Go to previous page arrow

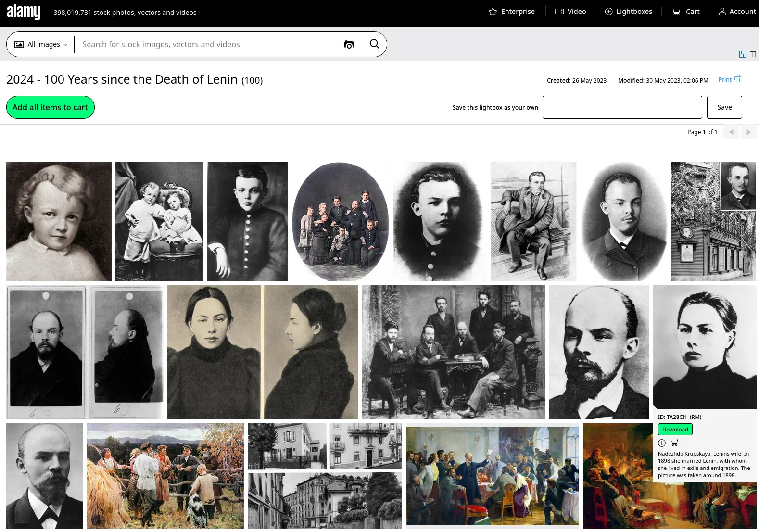tap(731, 132)
